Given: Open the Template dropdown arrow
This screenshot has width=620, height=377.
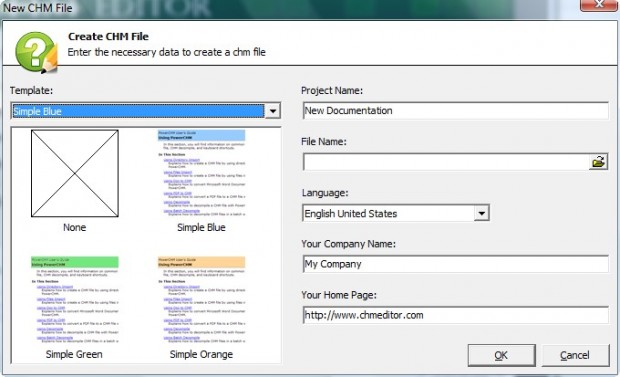Looking at the screenshot, I should point(273,111).
